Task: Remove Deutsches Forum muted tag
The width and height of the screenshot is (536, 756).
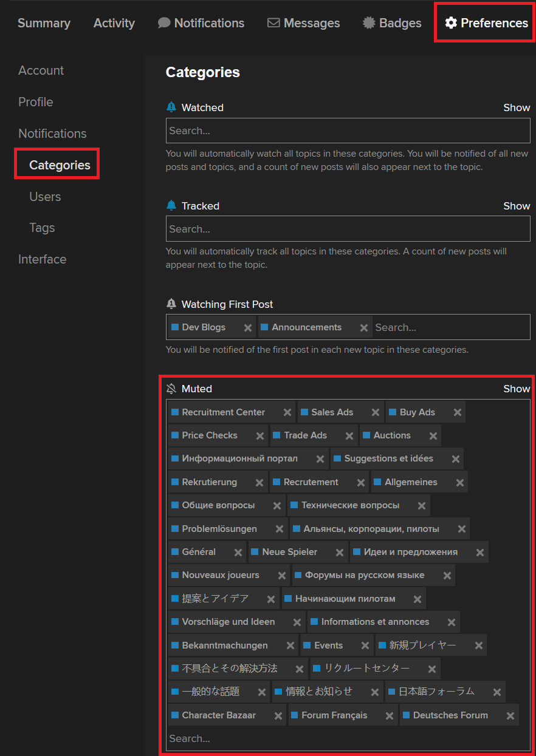Action: click(510, 716)
